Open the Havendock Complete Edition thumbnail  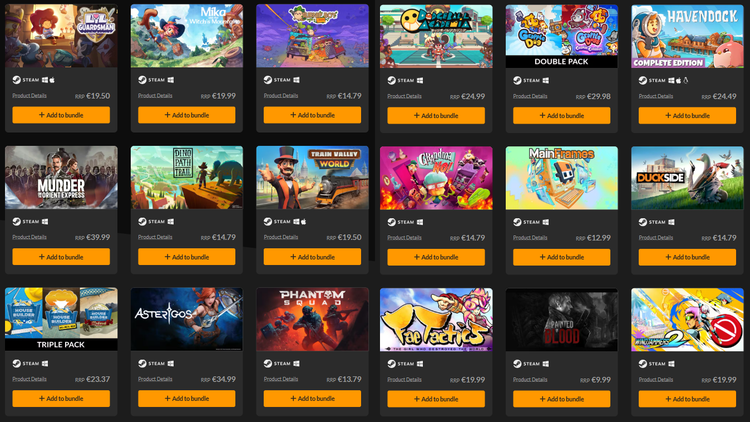click(687, 36)
